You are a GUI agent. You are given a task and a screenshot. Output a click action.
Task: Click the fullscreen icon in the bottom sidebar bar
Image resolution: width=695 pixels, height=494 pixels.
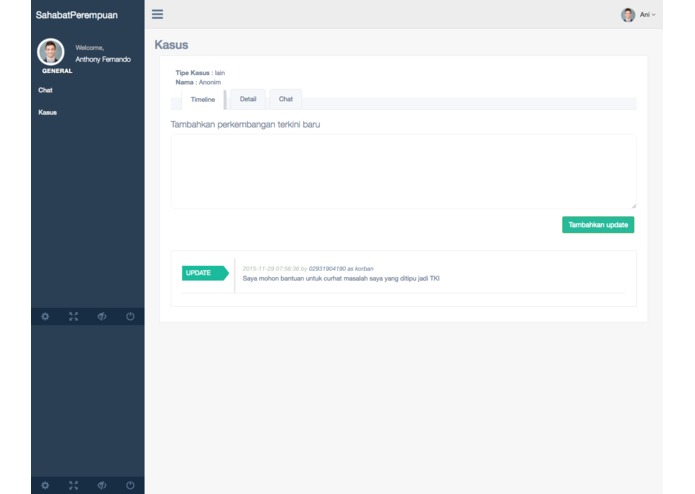pos(74,485)
